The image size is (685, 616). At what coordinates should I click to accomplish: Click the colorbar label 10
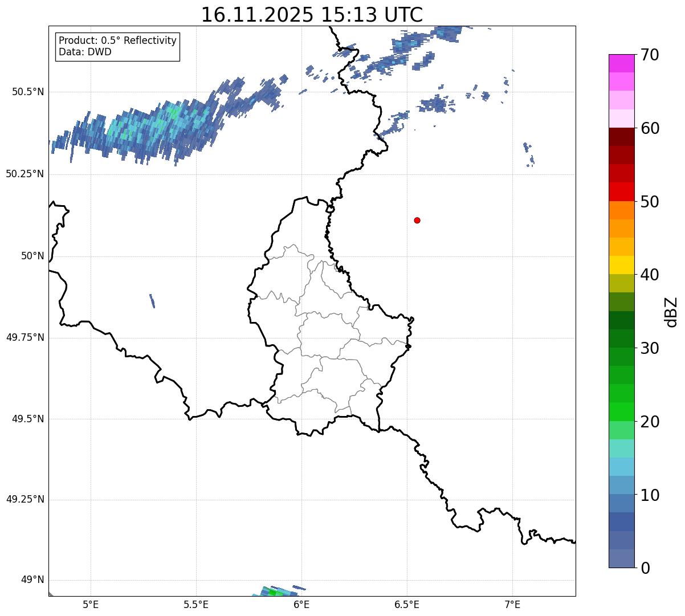pyautogui.click(x=650, y=495)
